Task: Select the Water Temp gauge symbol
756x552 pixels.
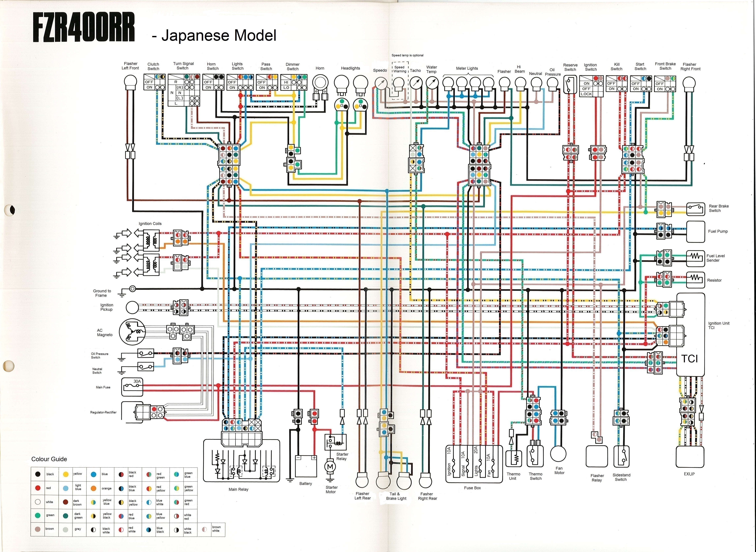Action: 432,83
